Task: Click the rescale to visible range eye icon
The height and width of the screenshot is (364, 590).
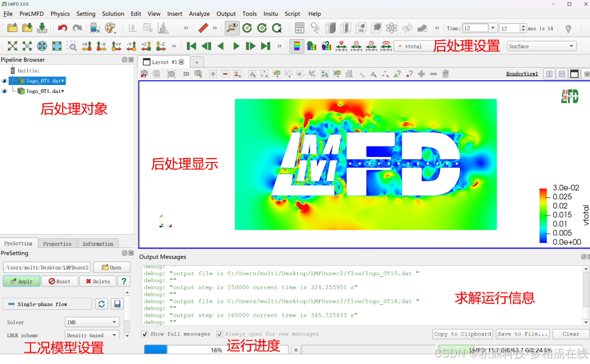Action: tap(386, 46)
